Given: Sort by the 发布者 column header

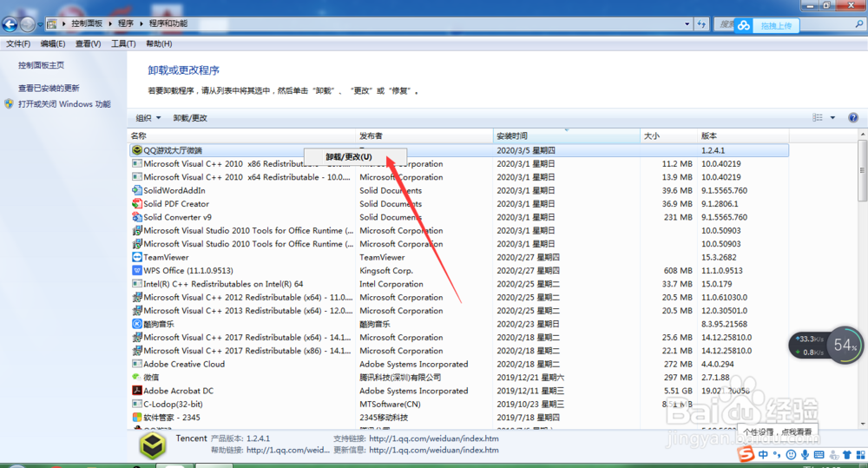Looking at the screenshot, I should click(424, 135).
